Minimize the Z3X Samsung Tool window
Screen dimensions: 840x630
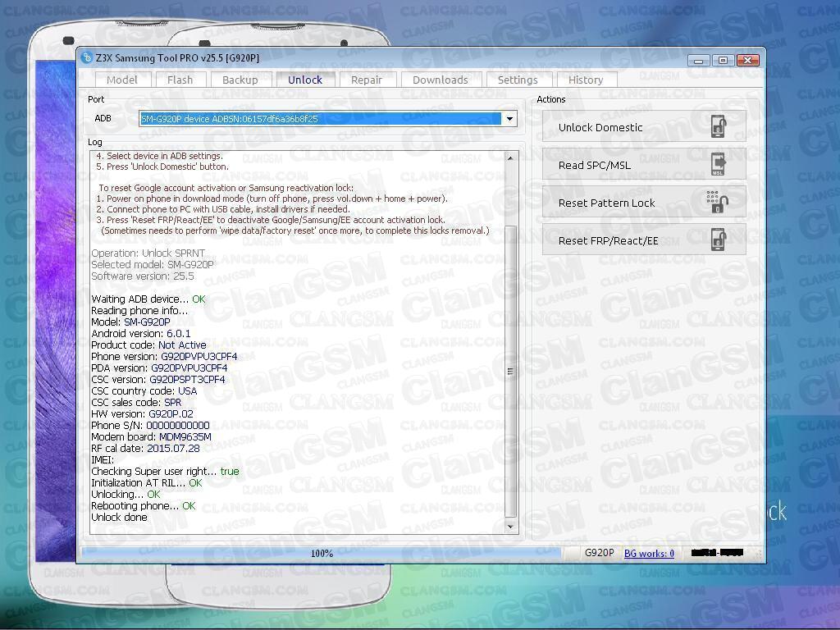(x=699, y=61)
